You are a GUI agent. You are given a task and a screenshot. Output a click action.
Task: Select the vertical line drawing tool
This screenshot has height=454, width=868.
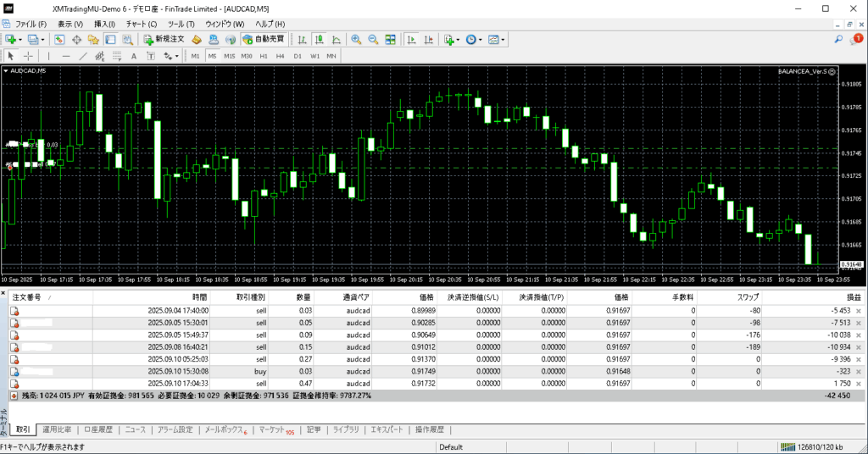48,56
